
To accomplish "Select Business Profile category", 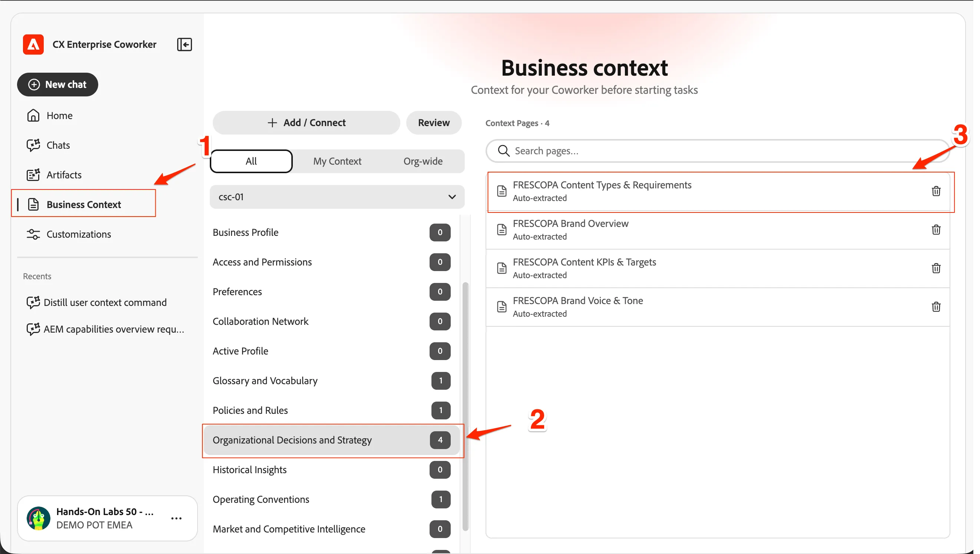I will (x=331, y=232).
